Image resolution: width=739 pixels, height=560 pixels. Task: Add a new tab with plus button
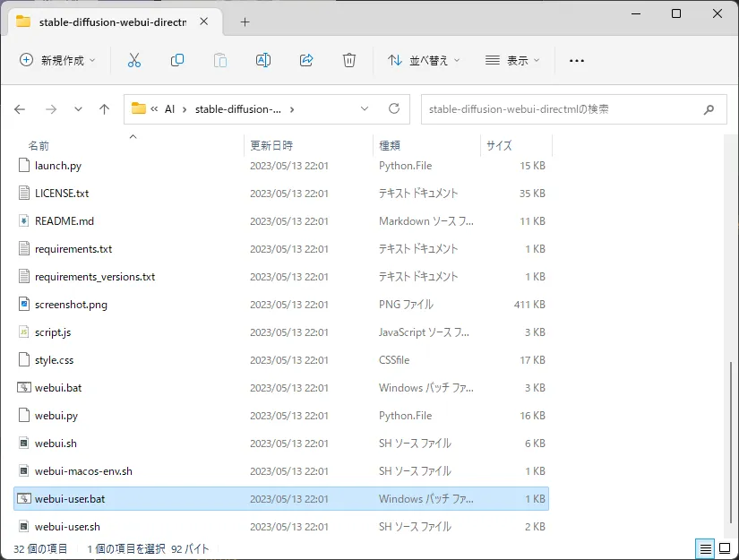(245, 22)
